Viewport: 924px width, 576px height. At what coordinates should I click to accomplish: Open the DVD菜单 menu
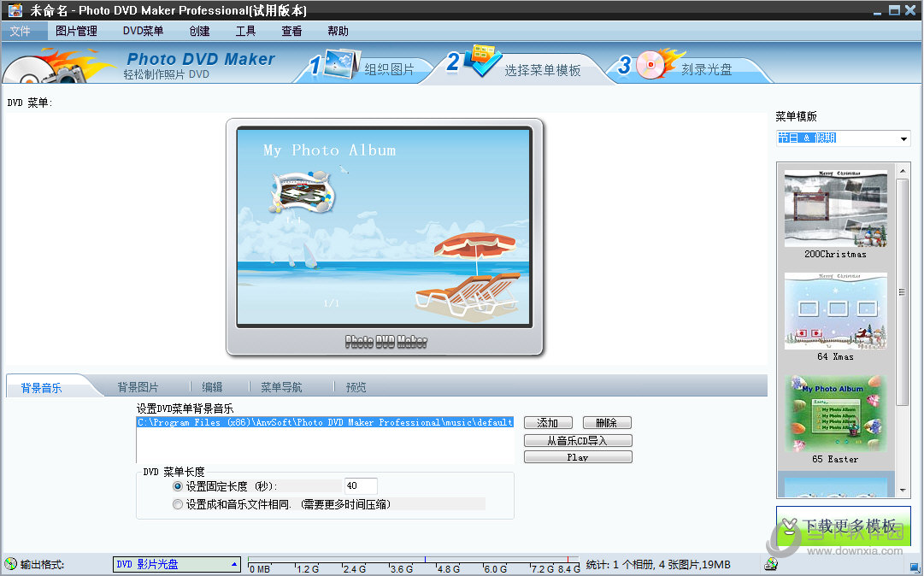coord(144,32)
